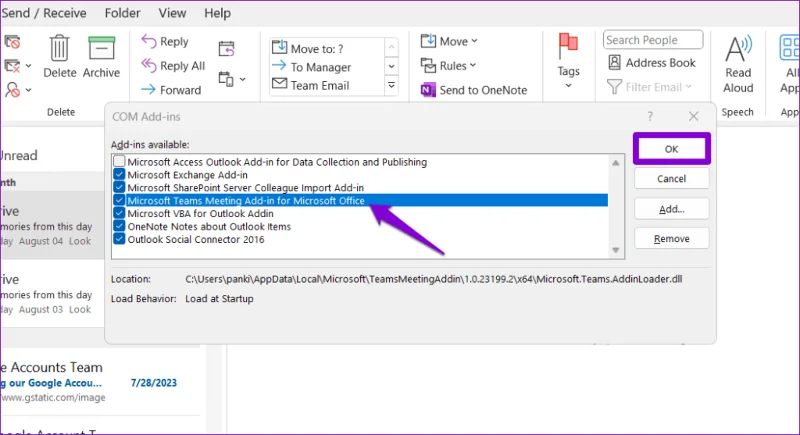Screen dimensions: 800x435
Task: Expand the Junk dropdown arrow
Action: tap(28, 90)
